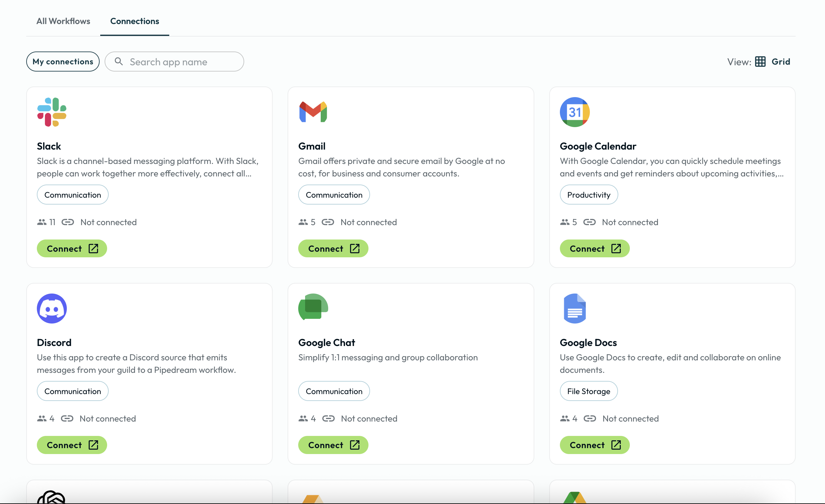825x504 pixels.
Task: Click the Google Calendar logo icon
Action: [x=575, y=112]
